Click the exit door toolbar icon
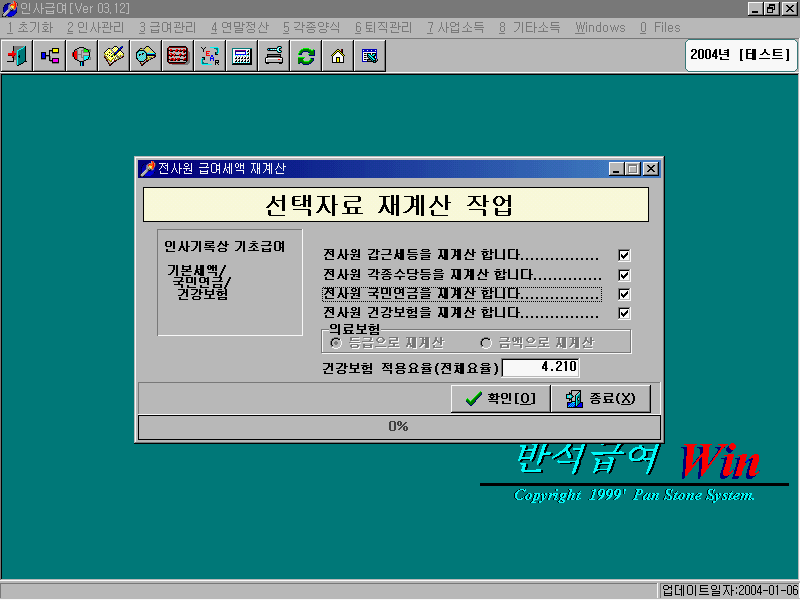Screen dimensions: 800x600 click(15, 57)
